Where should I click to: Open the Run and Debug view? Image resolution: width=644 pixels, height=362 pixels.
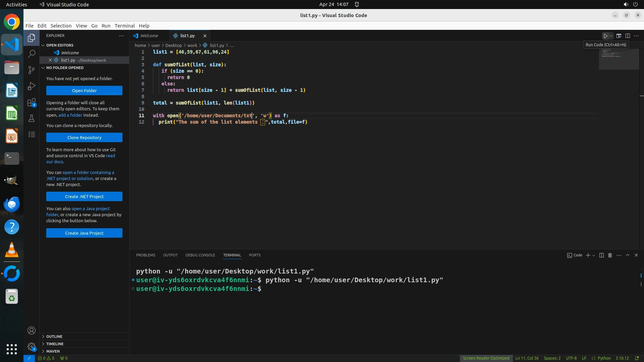pyautogui.click(x=32, y=86)
